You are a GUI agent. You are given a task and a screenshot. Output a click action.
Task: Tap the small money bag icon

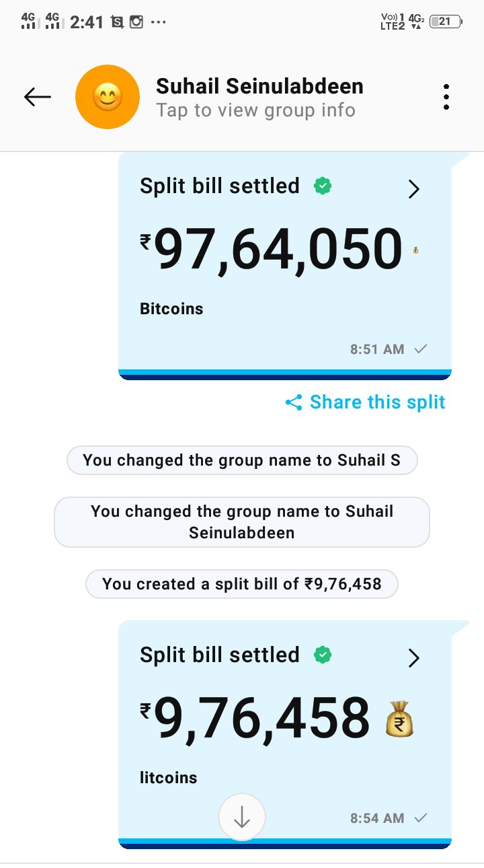417,251
